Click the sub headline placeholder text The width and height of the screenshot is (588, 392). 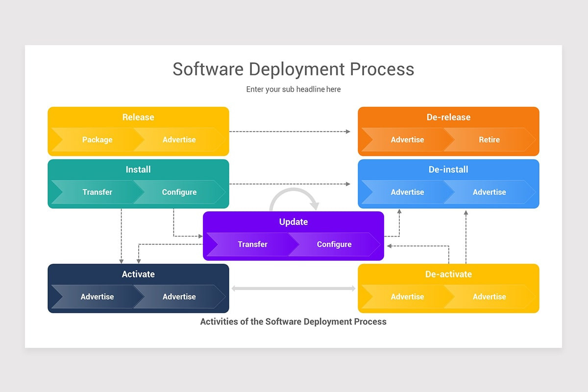(293, 89)
